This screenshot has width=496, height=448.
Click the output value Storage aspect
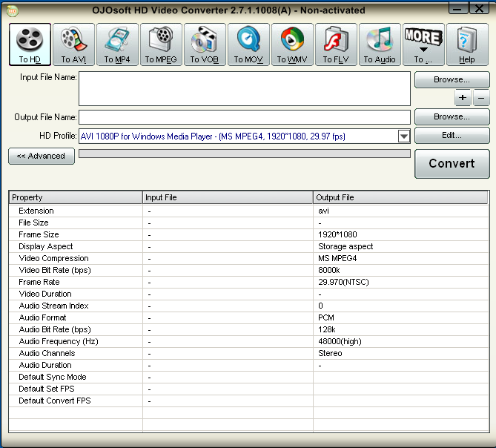(x=345, y=246)
